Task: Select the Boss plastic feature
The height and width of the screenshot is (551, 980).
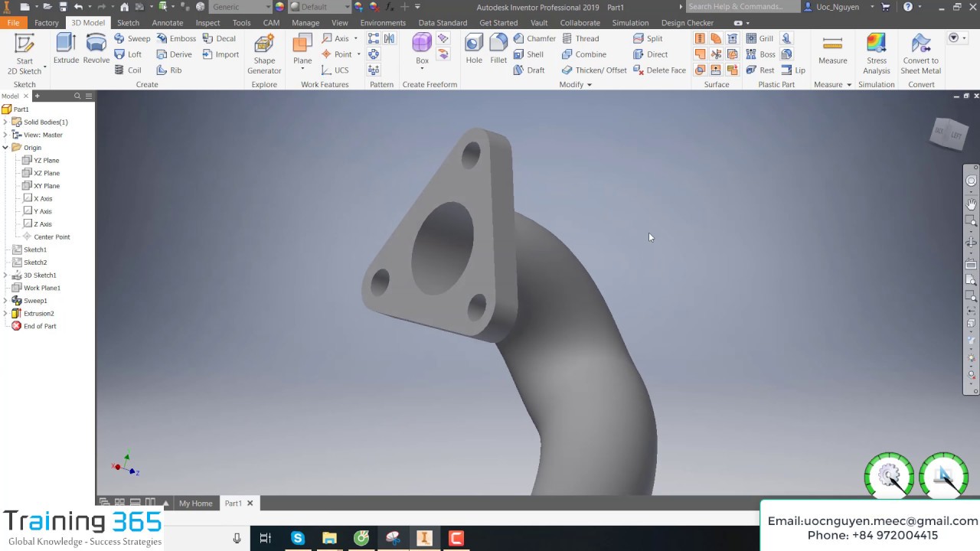Action: [760, 54]
